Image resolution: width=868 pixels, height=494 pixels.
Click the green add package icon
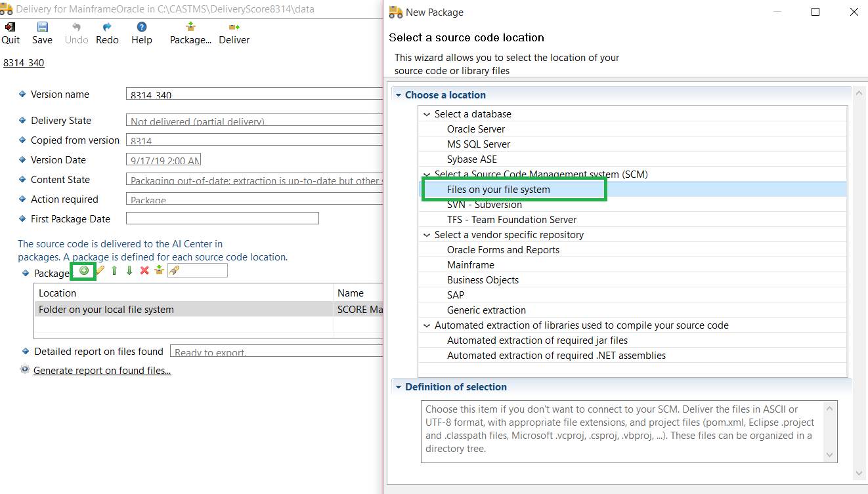84,270
